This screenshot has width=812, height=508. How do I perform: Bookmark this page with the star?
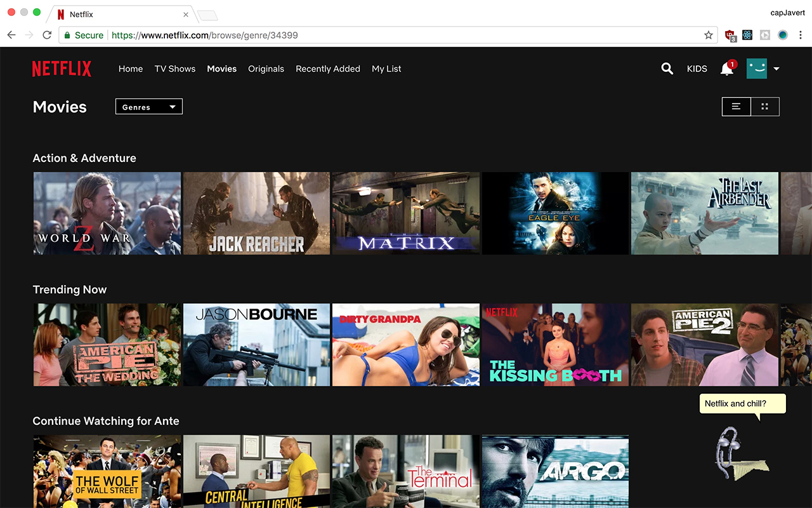tap(709, 35)
